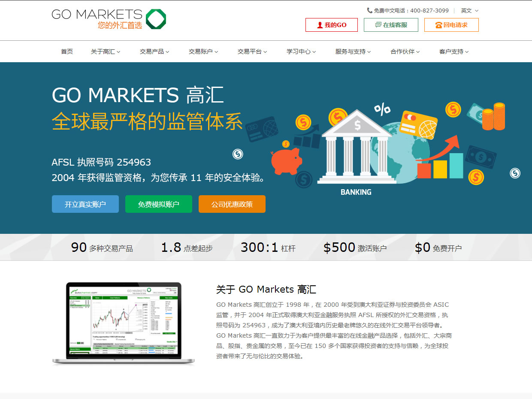Click the 300:1 杠杆 stat
This screenshot has height=399, width=532.
pos(268,248)
